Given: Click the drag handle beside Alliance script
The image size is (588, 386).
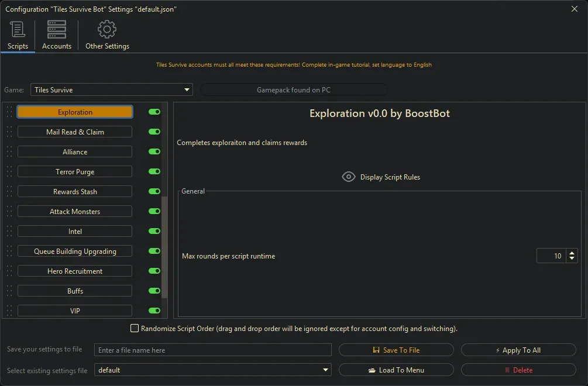Looking at the screenshot, I should (x=9, y=152).
